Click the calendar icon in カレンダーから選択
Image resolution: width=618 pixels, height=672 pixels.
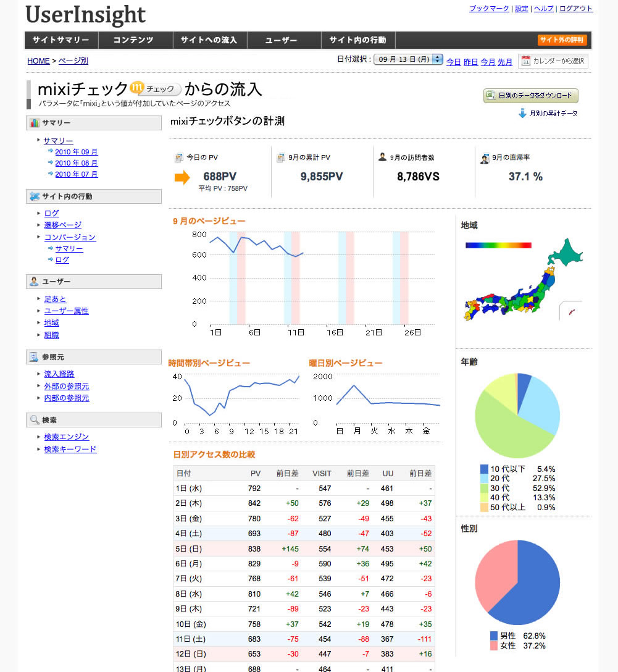click(x=526, y=61)
